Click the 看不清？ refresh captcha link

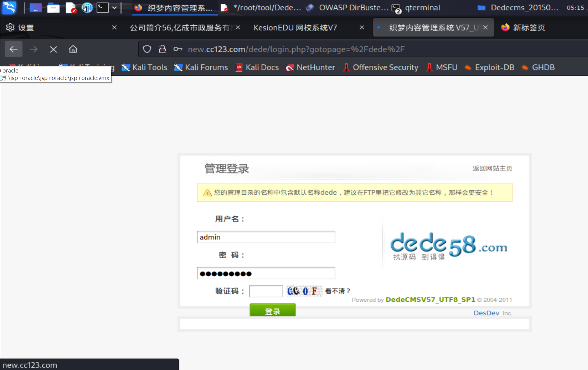[338, 291]
